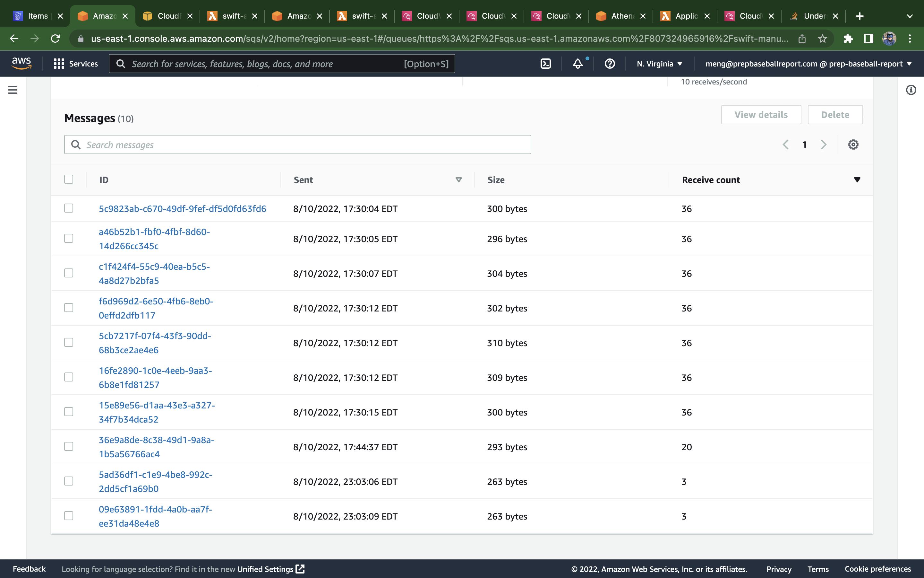Open message 09e63891-1fdd-4a0b-aa7f-ee31da48e4e8
Screen dimensions: 924x578
click(155, 516)
